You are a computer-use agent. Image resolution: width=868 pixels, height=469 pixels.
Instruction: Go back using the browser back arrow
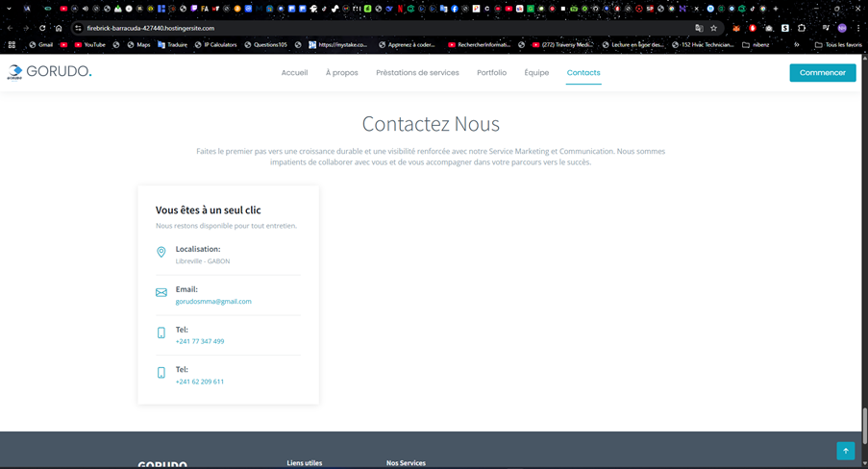tap(10, 28)
